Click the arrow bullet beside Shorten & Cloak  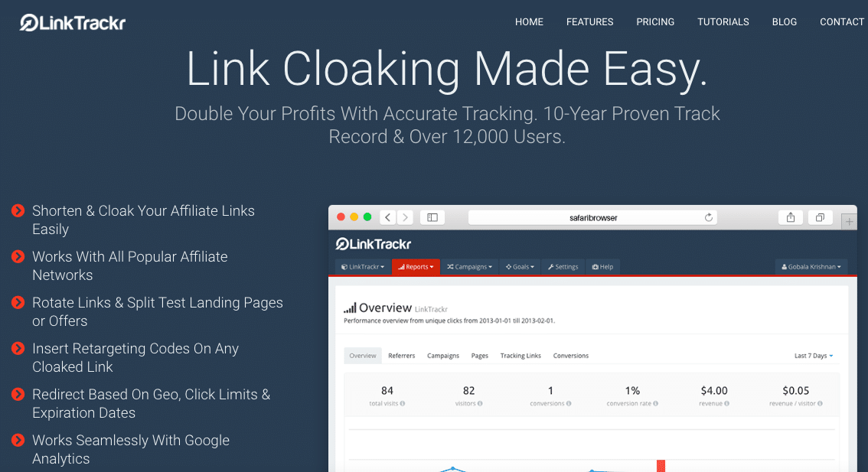[18, 211]
